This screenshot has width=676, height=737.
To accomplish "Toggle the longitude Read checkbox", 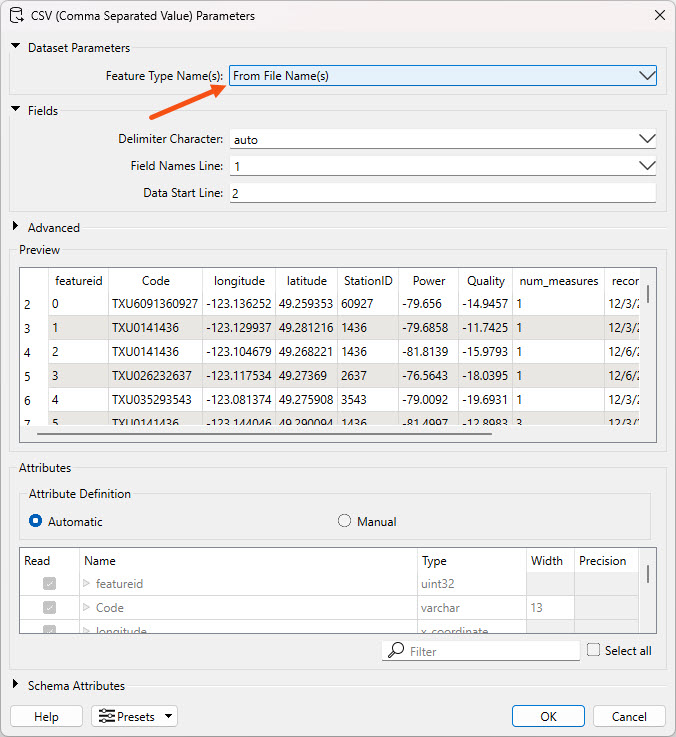I will pyautogui.click(x=49, y=629).
